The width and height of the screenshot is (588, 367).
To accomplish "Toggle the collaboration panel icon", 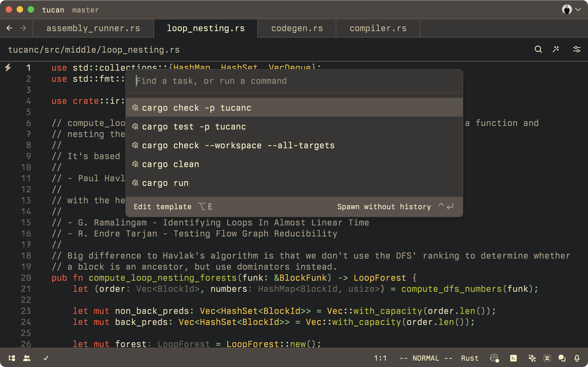I will click(27, 358).
